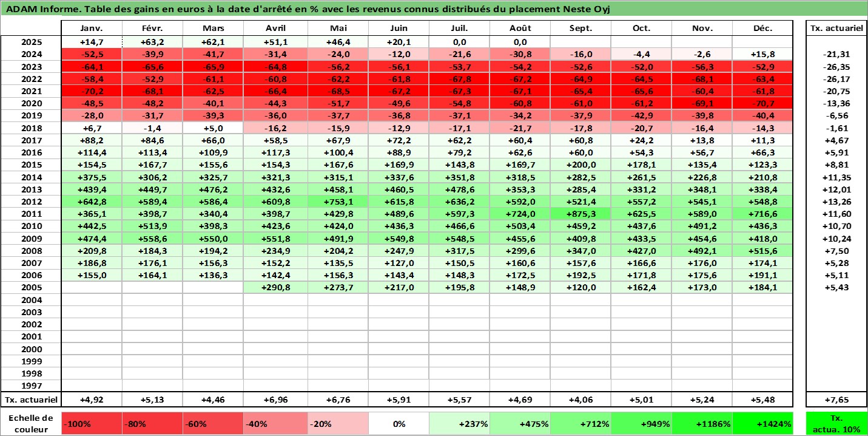Click the 'Juin' column header
Image resolution: width=868 pixels, height=436 pixels.
click(399, 29)
